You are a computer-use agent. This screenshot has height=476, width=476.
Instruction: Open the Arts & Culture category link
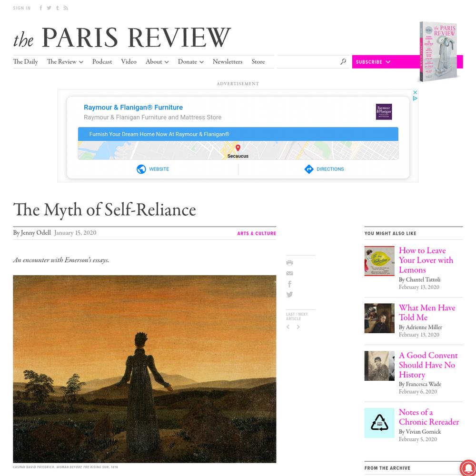257,233
